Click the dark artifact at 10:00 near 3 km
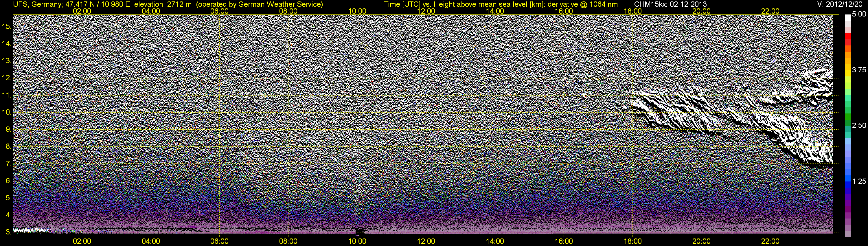The height and width of the screenshot is (246, 868). (360, 231)
